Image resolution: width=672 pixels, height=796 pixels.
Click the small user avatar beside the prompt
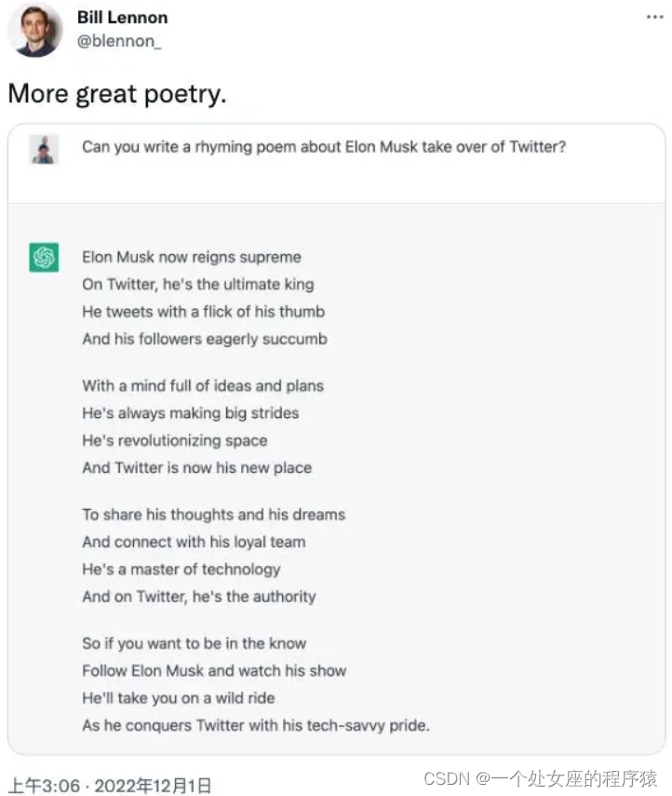pos(44,149)
